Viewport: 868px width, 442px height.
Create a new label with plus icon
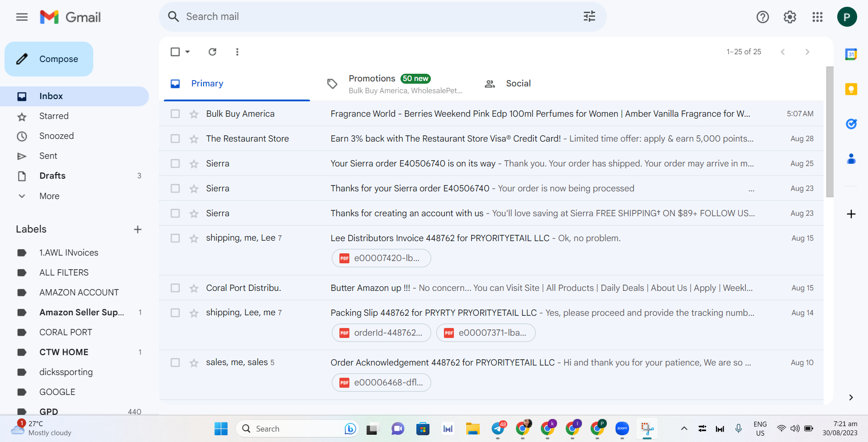coord(138,229)
